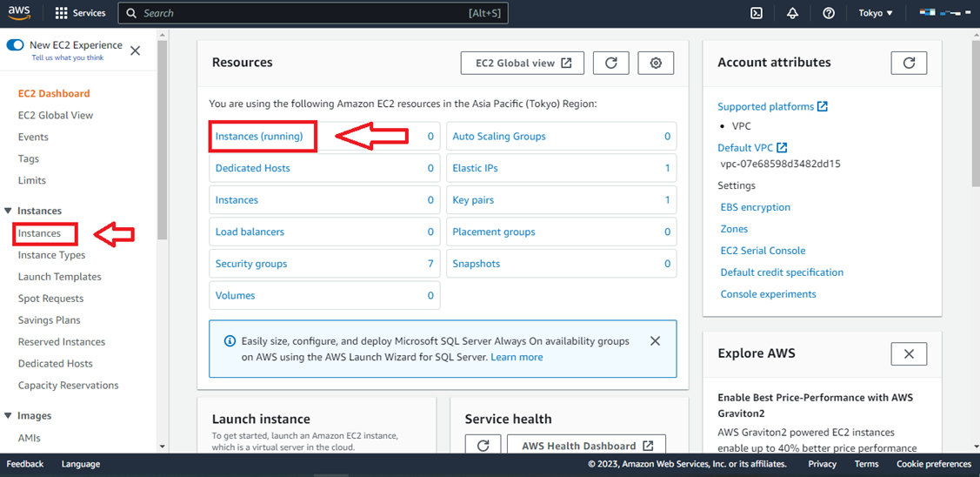
Task: Open Placement groups resource link
Action: click(x=494, y=232)
